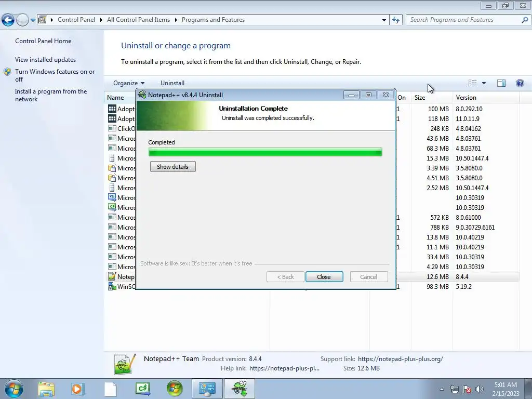Select the Notepad++ list entry icon

[112, 276]
